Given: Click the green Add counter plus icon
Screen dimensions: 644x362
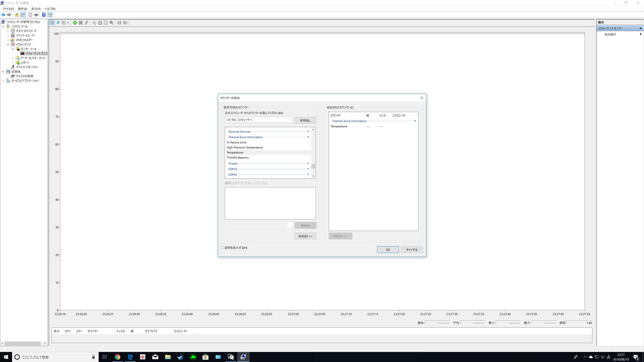Looking at the screenshot, I should coord(75,23).
